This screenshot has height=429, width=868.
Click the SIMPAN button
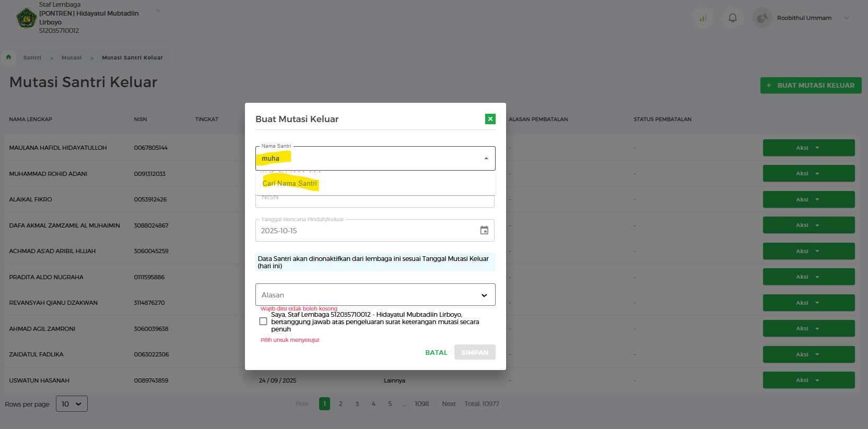coord(474,353)
